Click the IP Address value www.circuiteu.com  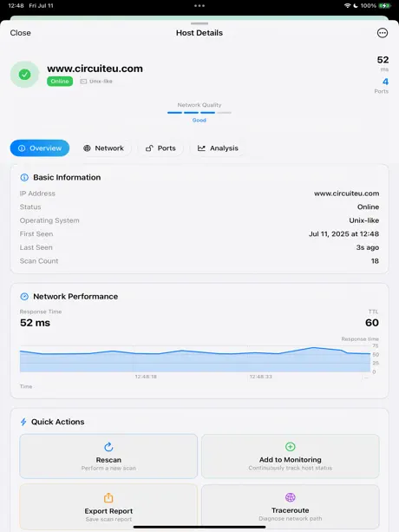(346, 194)
